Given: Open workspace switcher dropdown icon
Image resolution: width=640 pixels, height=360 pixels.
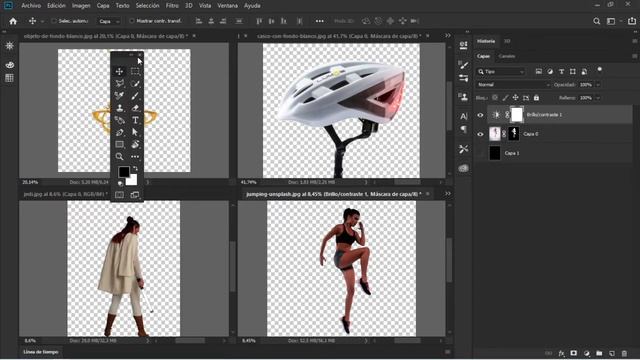Looking at the screenshot, I should coord(611,21).
